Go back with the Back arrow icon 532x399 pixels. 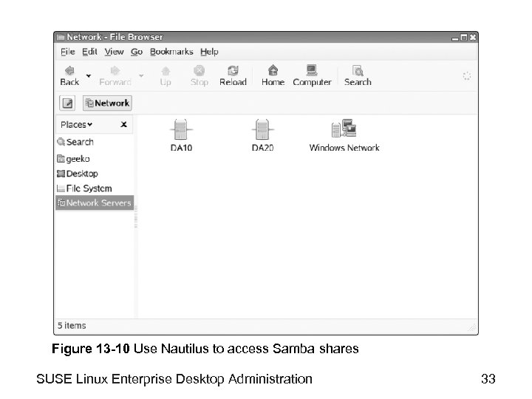click(69, 71)
